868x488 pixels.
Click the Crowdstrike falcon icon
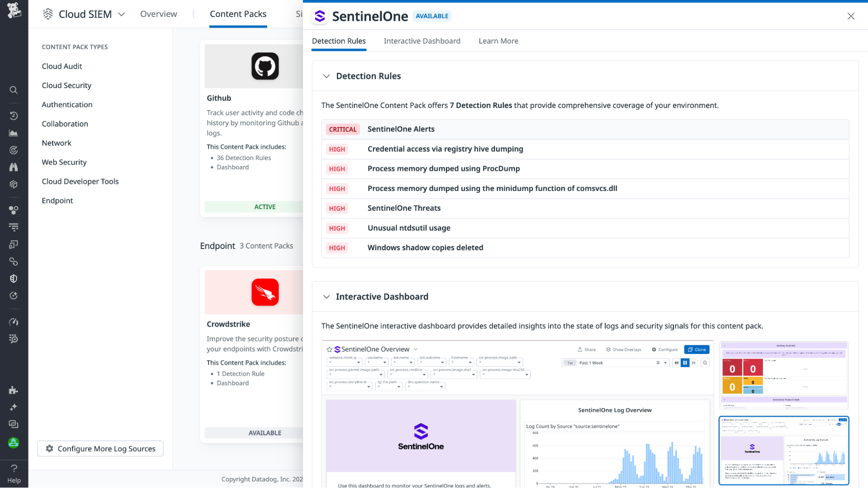265,292
